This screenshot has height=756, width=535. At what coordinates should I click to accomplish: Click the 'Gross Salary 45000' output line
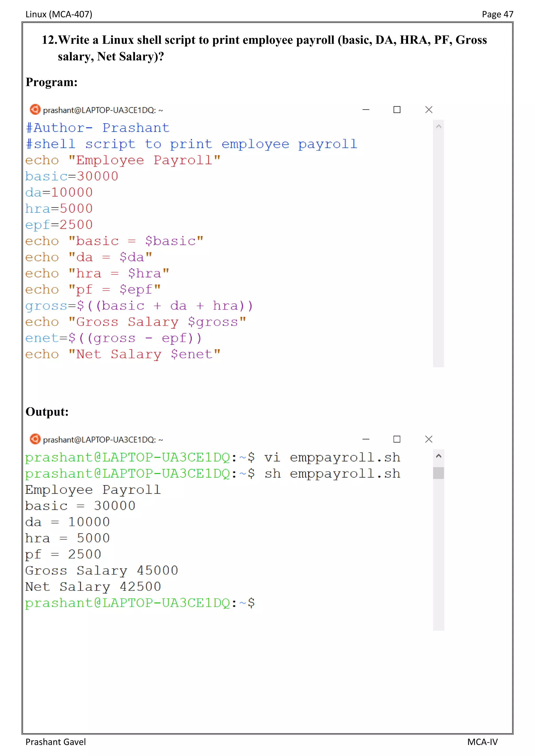[102, 571]
